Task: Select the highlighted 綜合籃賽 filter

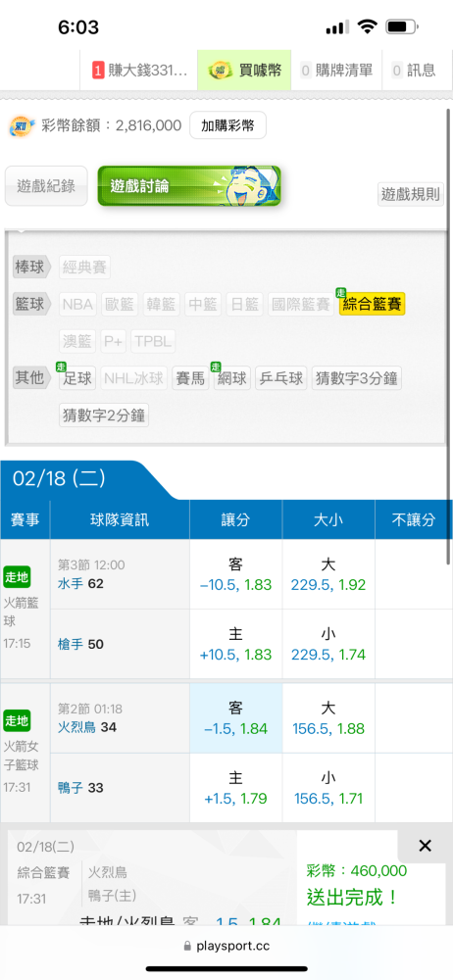Action: point(373,305)
